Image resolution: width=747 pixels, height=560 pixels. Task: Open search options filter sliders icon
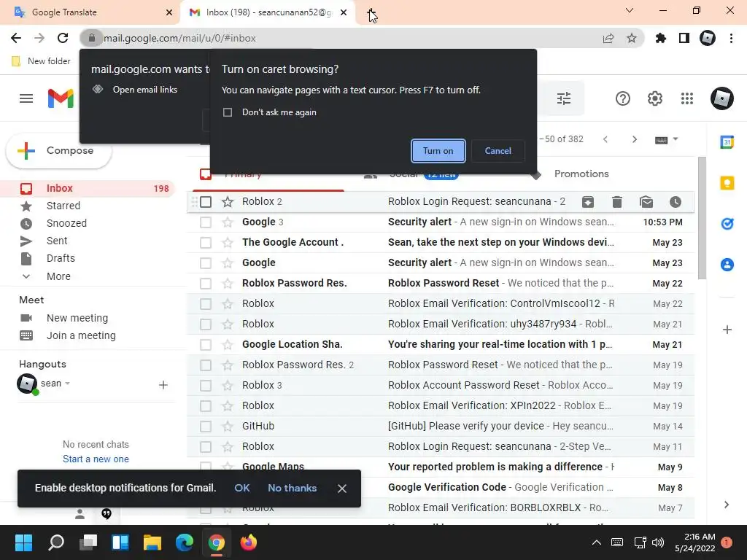[564, 98]
